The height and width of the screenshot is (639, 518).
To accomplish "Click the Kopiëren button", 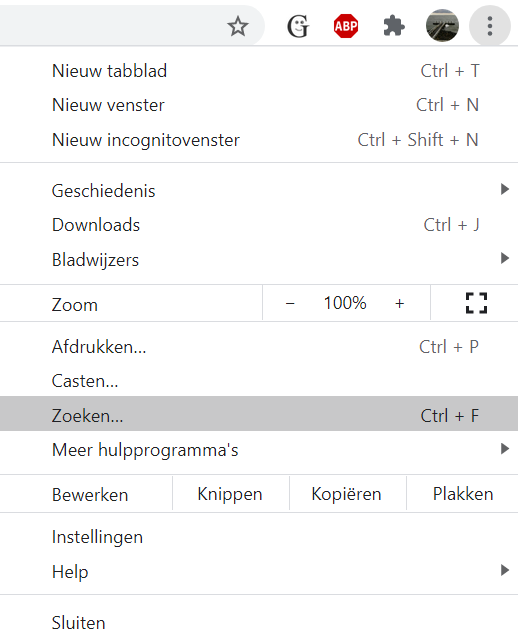I will (347, 494).
